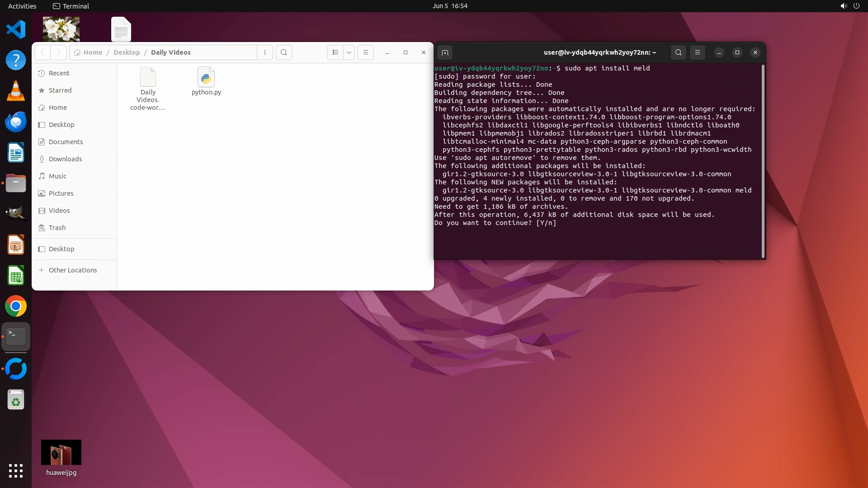Toggle list view in Files
Viewport: 868px width, 488px height.
(335, 52)
